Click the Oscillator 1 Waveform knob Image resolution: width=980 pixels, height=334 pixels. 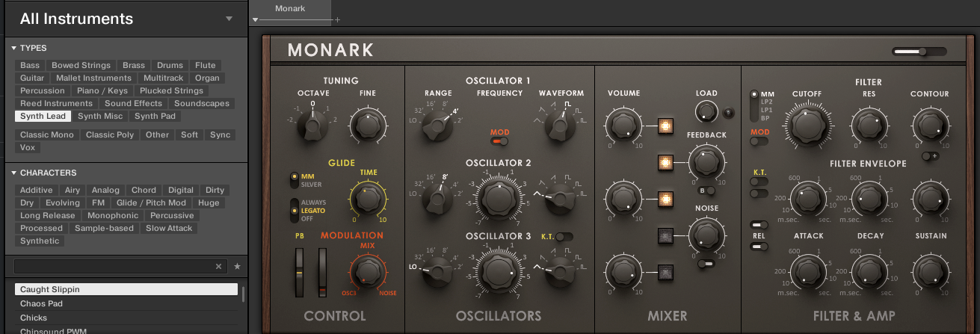click(561, 125)
